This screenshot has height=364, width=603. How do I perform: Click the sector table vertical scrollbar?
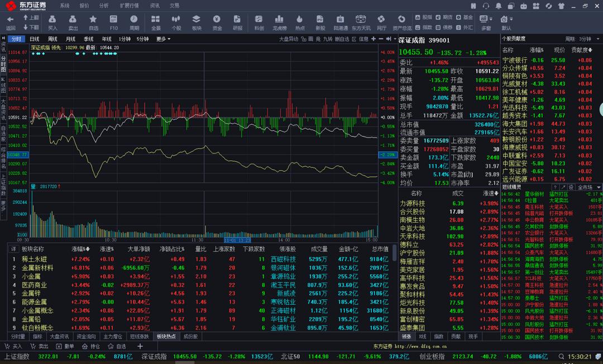(x=394, y=253)
